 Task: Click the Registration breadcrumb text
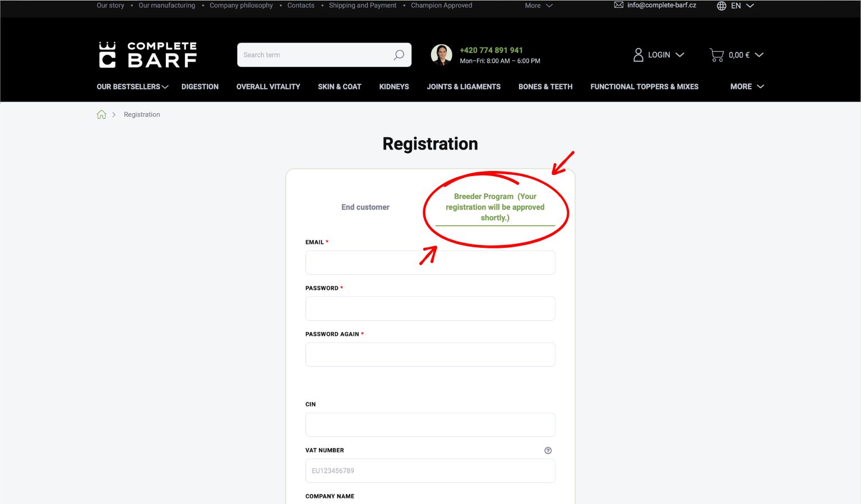pyautogui.click(x=142, y=114)
